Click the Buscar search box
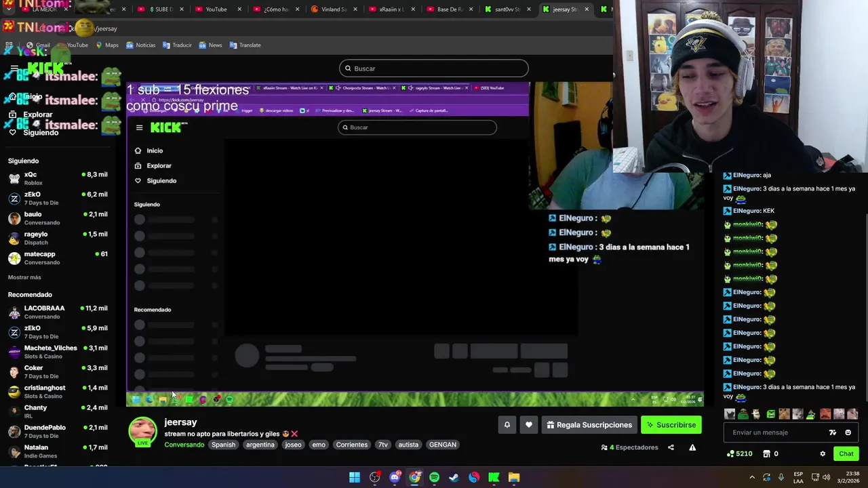Image resolution: width=868 pixels, height=488 pixels. (x=433, y=68)
